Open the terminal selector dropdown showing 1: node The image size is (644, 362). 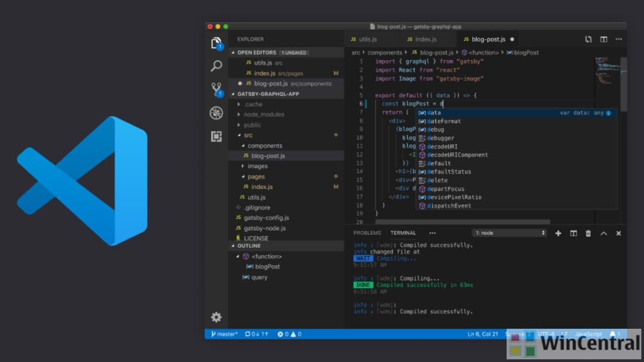coord(509,233)
